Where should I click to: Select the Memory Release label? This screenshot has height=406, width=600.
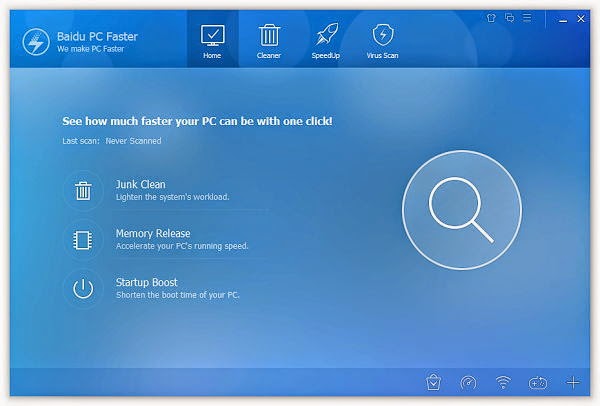[153, 233]
